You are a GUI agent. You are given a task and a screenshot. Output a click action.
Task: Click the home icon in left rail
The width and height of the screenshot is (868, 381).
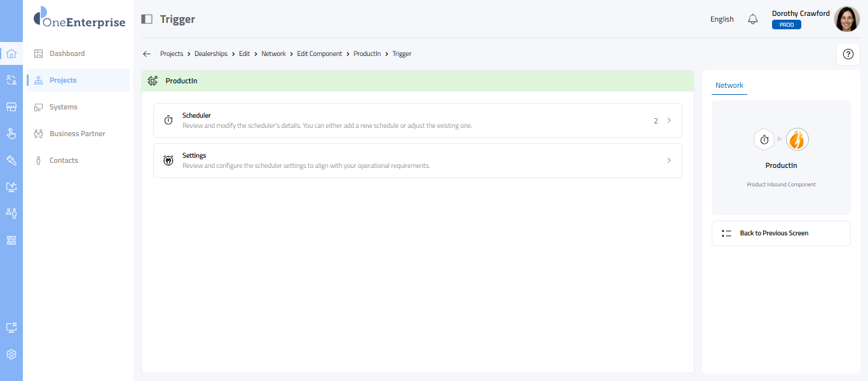pos(11,53)
